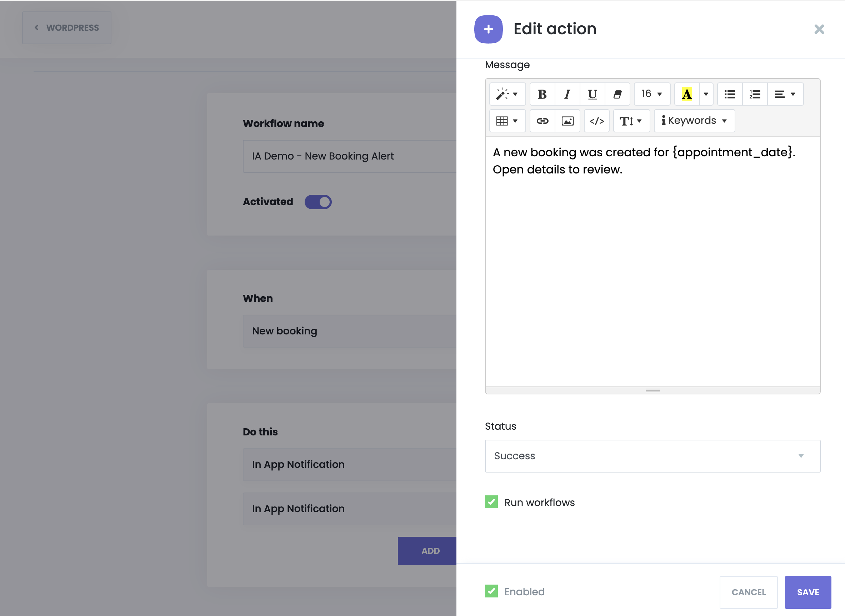
Task: Close the Edit action panel
Action: pyautogui.click(x=819, y=29)
